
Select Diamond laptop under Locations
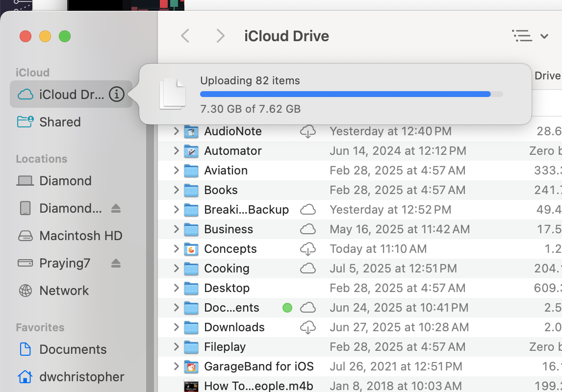(x=54, y=181)
